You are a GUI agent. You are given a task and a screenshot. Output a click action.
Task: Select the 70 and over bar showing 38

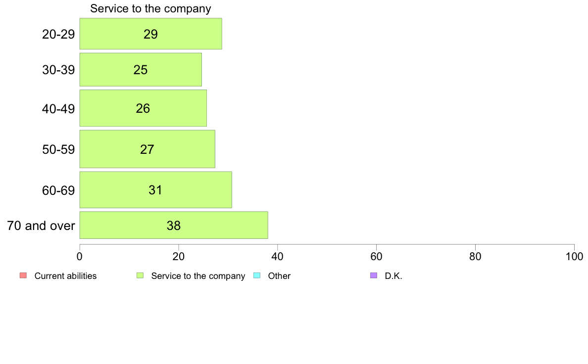click(x=174, y=225)
